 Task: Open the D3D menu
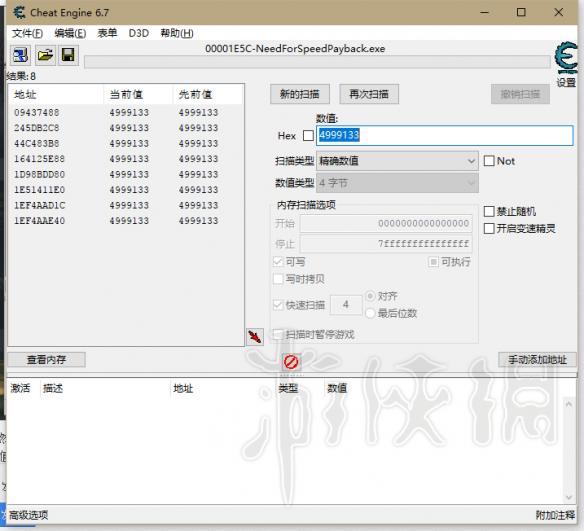tap(139, 33)
